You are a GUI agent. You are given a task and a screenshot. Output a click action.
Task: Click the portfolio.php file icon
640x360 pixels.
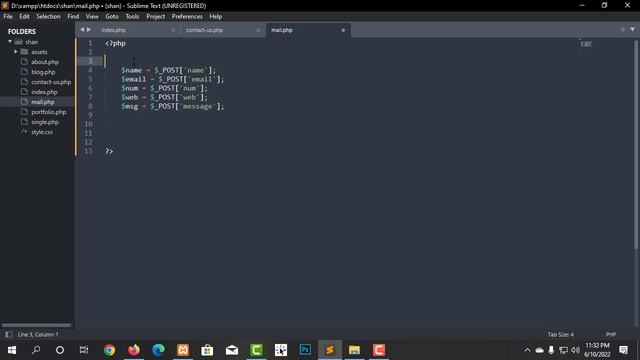[x=24, y=111]
